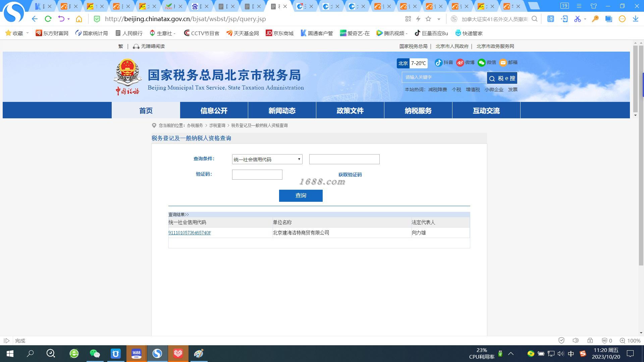The image size is (644, 362).
Task: Open the scissors screenshot tool
Action: [577, 19]
